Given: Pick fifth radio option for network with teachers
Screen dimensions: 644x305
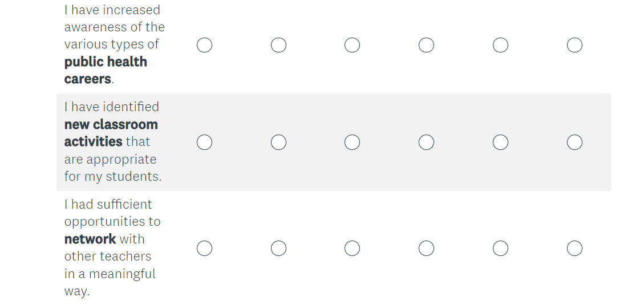Looking at the screenshot, I should 500,248.
